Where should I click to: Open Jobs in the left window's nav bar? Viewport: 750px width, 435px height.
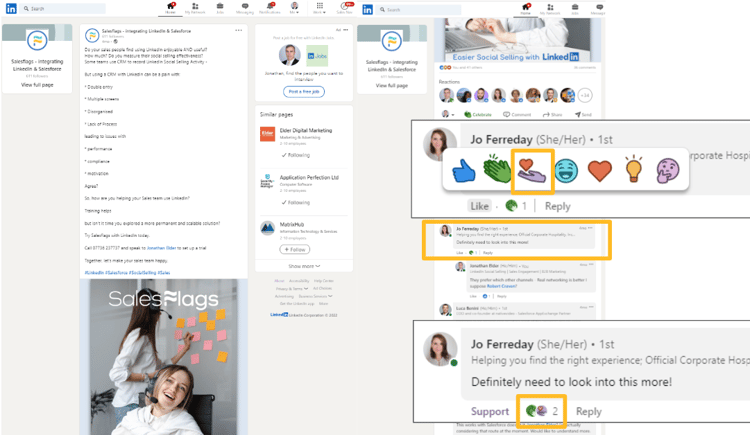220,8
